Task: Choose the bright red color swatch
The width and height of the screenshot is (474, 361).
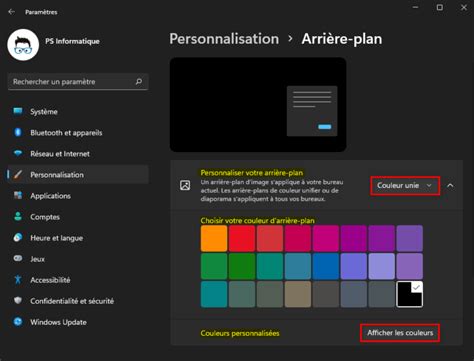Action: click(242, 238)
